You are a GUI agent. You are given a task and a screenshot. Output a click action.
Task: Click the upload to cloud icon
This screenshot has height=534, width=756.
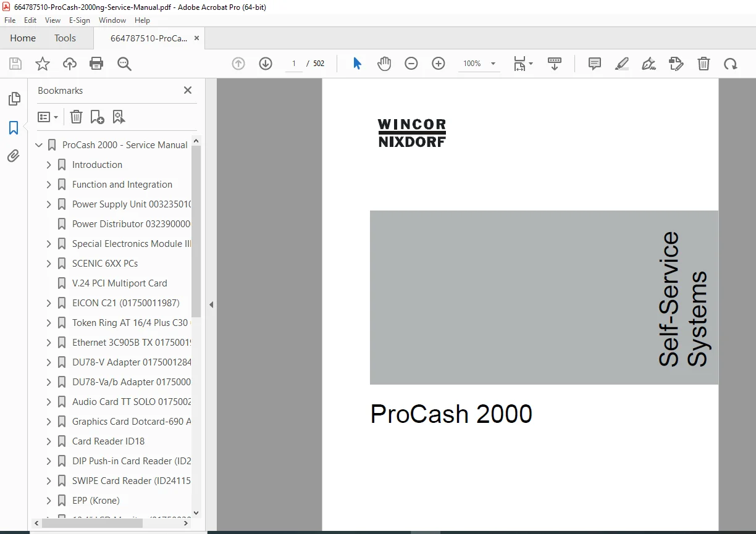70,64
